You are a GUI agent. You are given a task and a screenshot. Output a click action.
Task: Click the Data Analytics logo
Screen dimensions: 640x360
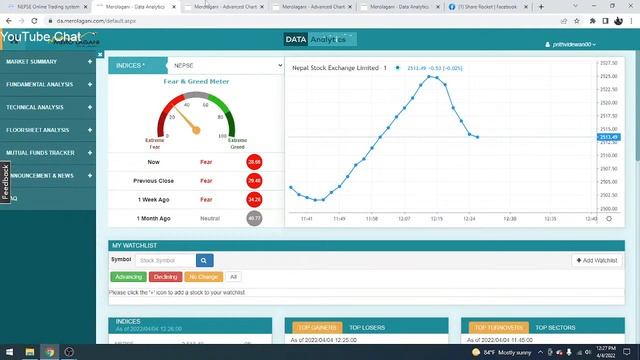click(320, 39)
